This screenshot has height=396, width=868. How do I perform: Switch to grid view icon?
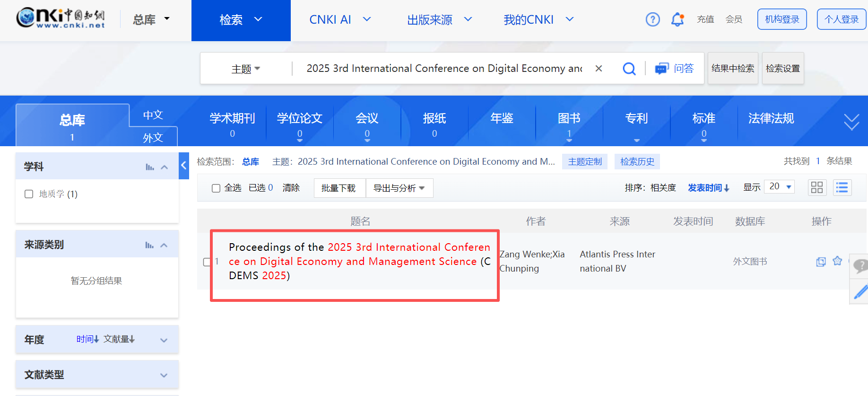[x=817, y=187]
